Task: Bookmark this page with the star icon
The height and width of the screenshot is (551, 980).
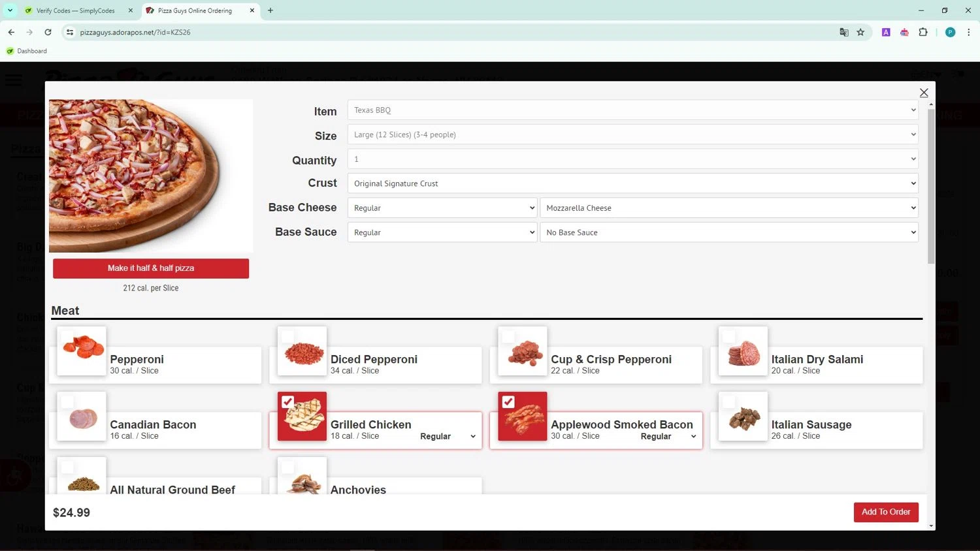Action: click(x=860, y=32)
